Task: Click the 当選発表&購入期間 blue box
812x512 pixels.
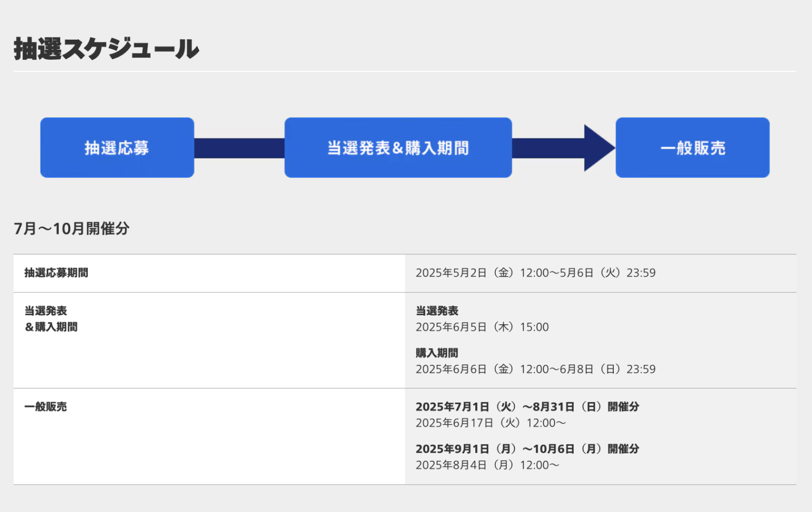Action: point(398,148)
